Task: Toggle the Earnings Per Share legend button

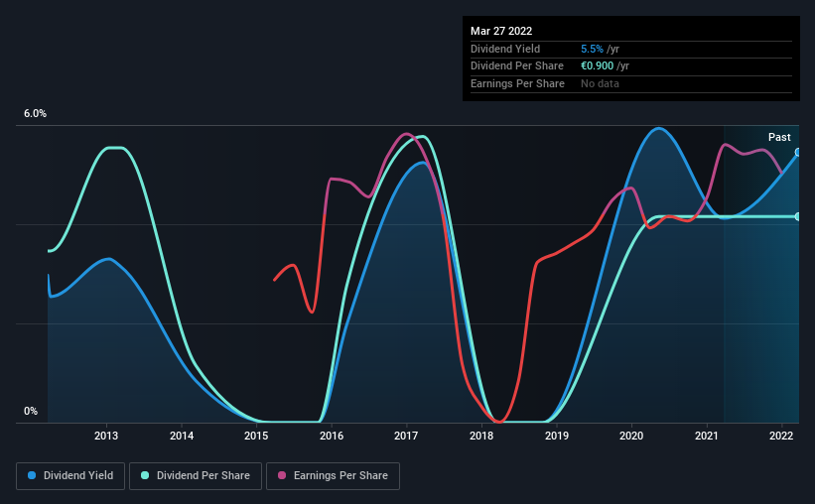Action: (333, 476)
